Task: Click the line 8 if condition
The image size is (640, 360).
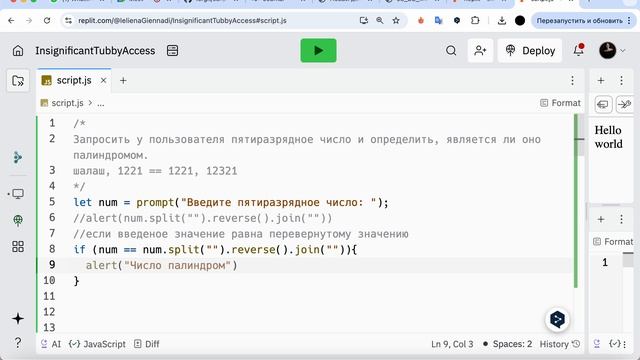Action: 215,249
